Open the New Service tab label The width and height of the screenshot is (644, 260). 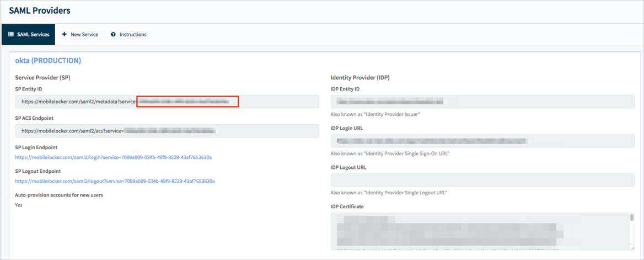pos(84,34)
